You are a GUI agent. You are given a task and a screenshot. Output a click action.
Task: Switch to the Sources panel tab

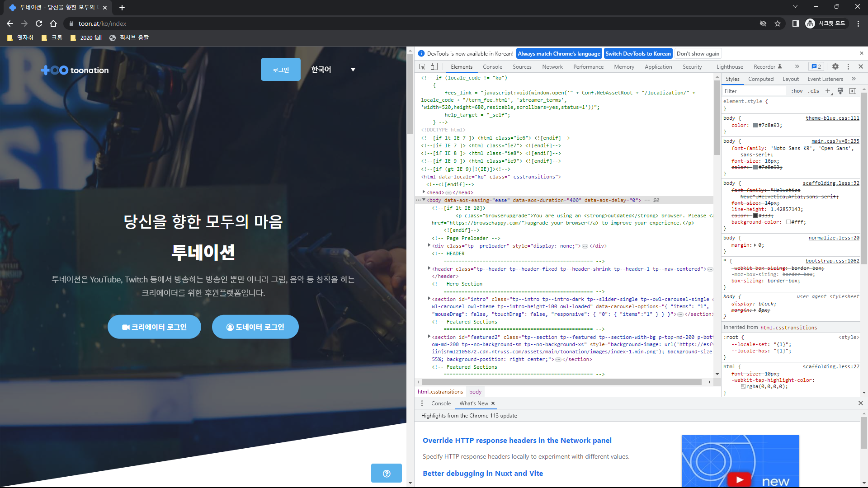[x=522, y=67]
